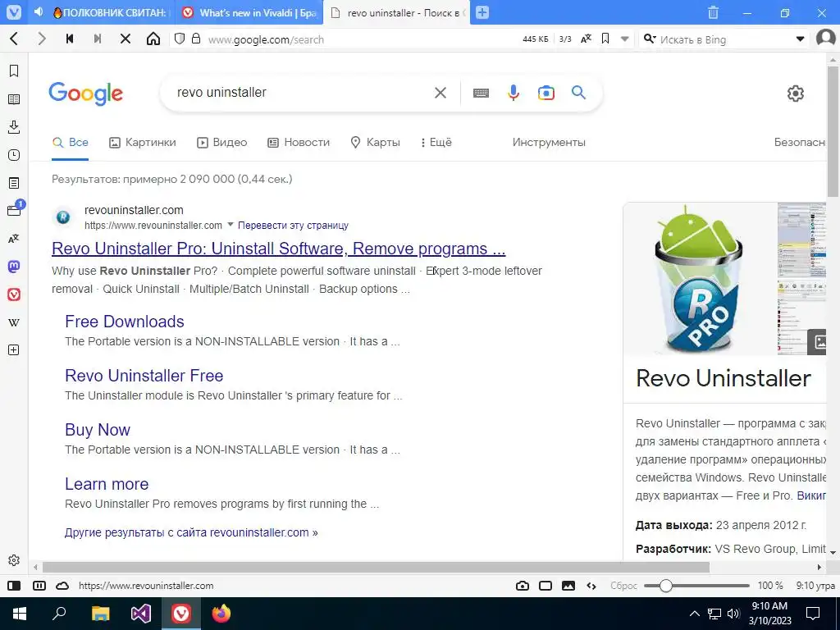The height and width of the screenshot is (630, 840).
Task: Open the Downloads panel
Action: [14, 127]
